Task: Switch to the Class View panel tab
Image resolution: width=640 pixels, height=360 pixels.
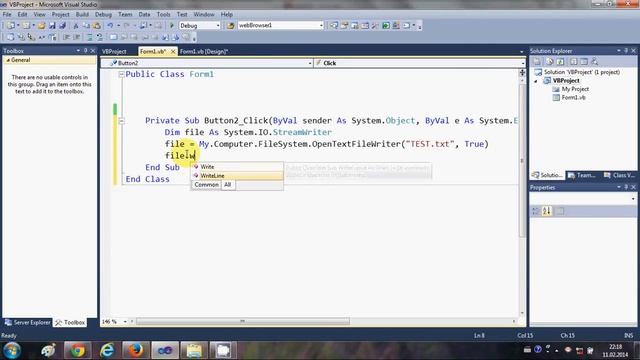Action: point(620,175)
